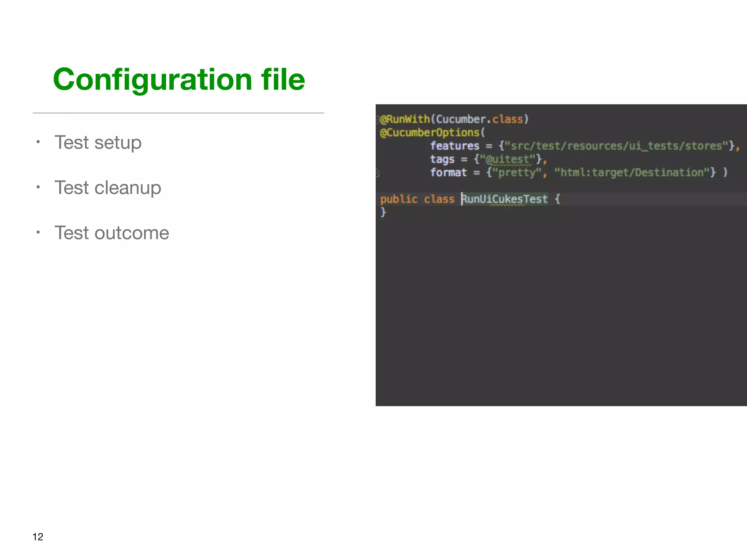The width and height of the screenshot is (747, 560).
Task: Click the 'tags' option keyword
Action: point(442,159)
